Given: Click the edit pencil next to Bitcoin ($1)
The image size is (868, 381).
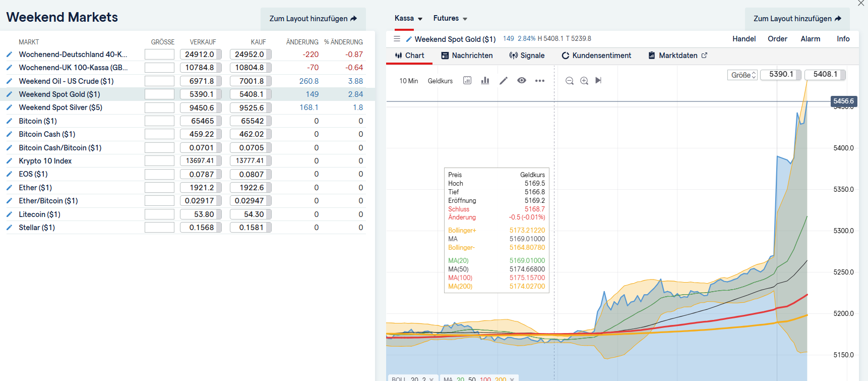Looking at the screenshot, I should [9, 121].
